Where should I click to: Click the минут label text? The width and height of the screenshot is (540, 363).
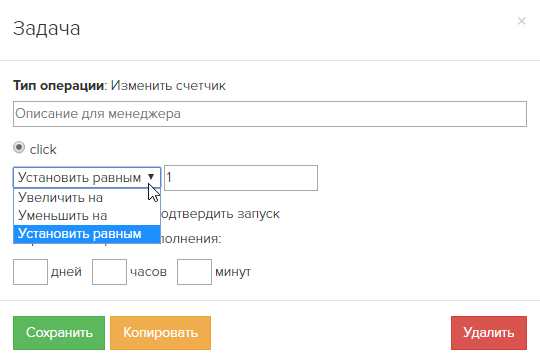point(233,272)
